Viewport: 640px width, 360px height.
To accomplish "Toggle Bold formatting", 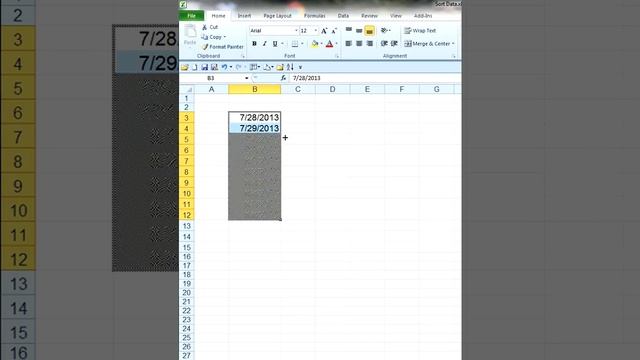I will coord(254,44).
